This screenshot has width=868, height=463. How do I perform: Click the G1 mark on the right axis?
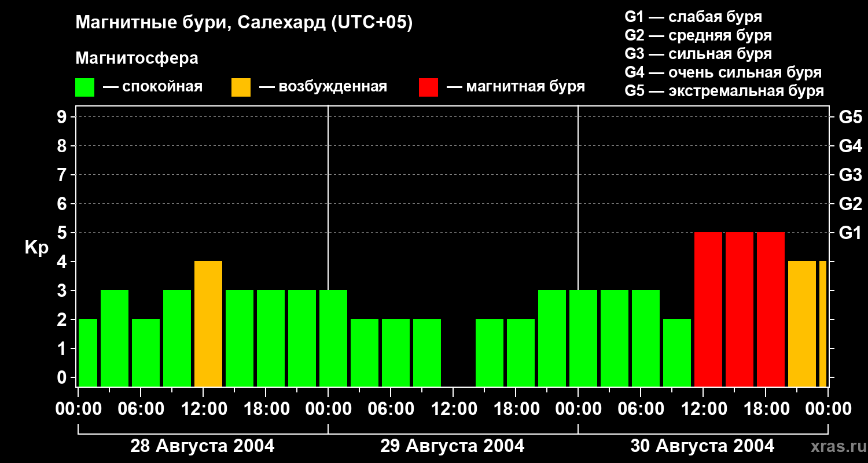click(850, 233)
